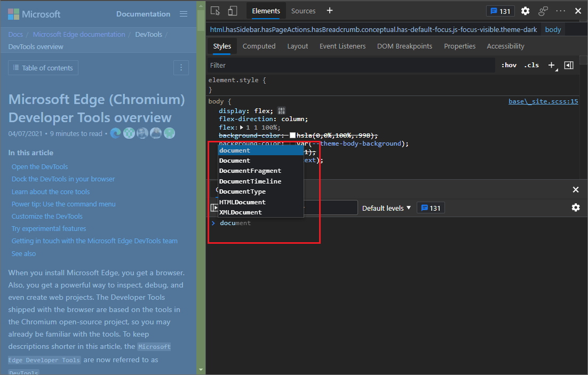
Task: Open the Issues counter showing 131
Action: (500, 11)
